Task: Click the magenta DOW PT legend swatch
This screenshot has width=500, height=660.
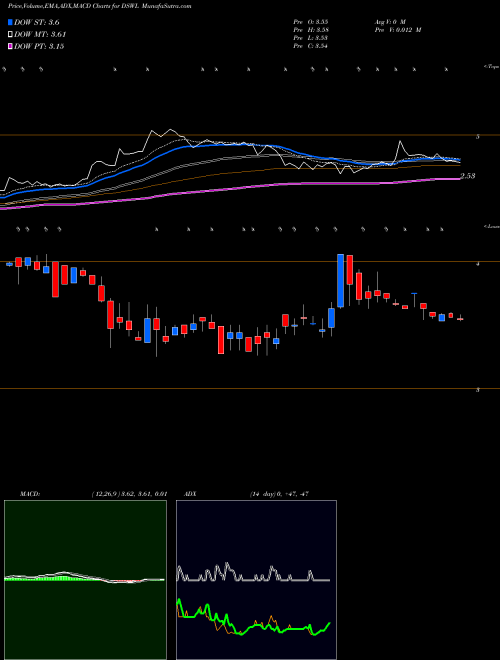Action: tap(11, 46)
